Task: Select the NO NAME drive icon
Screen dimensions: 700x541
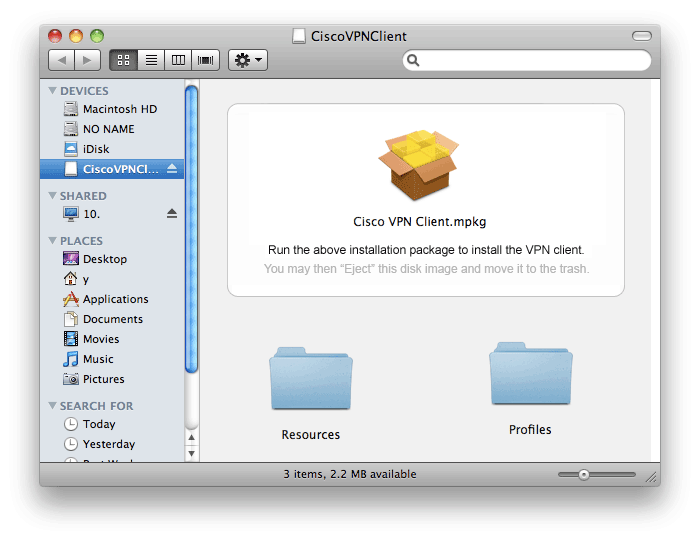Action: 71,129
